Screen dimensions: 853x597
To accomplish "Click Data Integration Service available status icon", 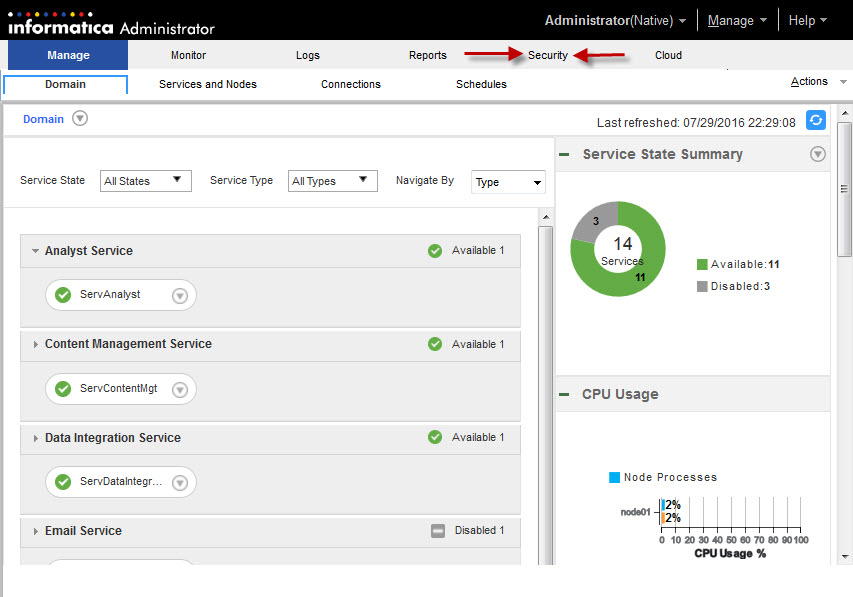I will [x=435, y=437].
